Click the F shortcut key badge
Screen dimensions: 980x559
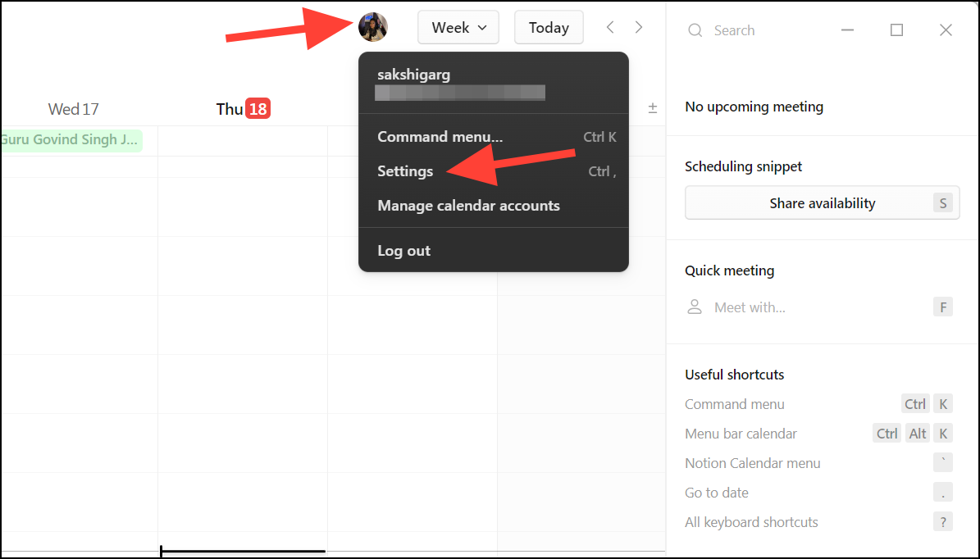942,307
